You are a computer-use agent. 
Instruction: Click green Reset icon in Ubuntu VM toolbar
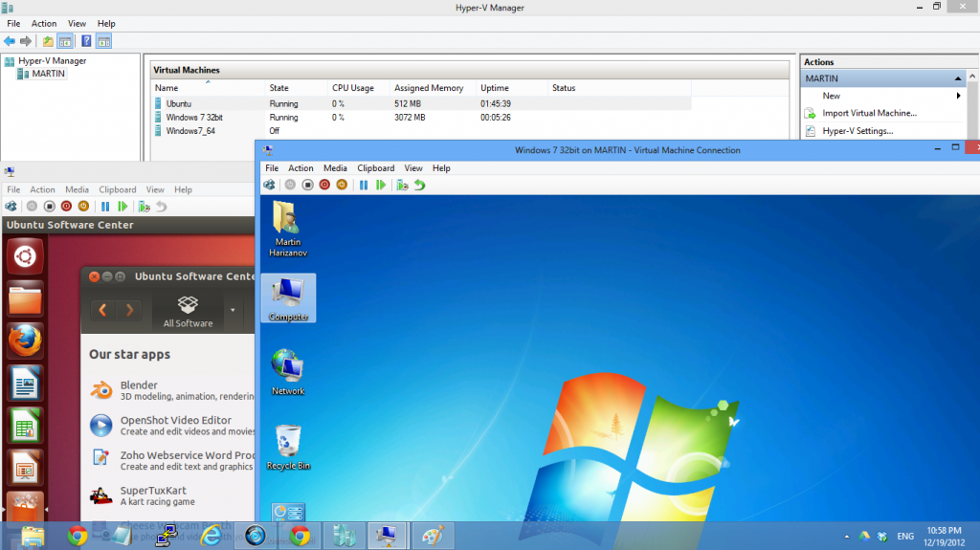point(122,207)
